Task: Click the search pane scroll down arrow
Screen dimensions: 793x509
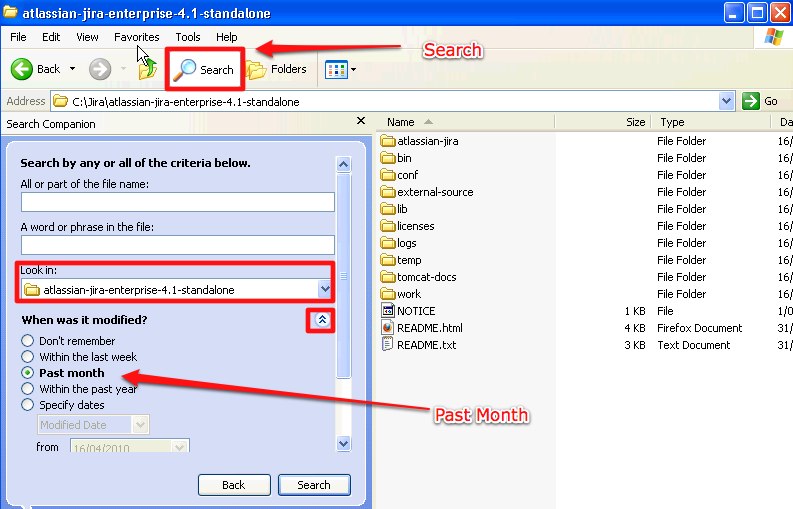Action: (343, 444)
